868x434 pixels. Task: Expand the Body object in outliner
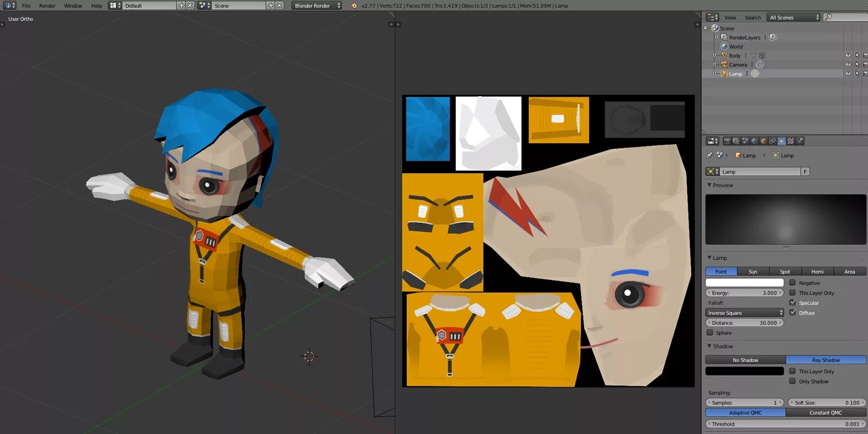(x=714, y=55)
